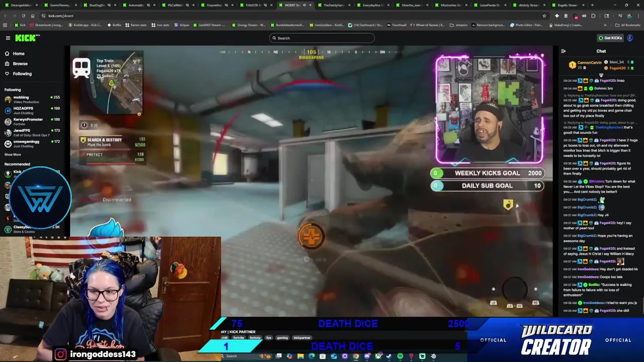This screenshot has width=644, height=362.
Task: Open the Kick bookmark in bookmarks bar
Action: coord(20,25)
